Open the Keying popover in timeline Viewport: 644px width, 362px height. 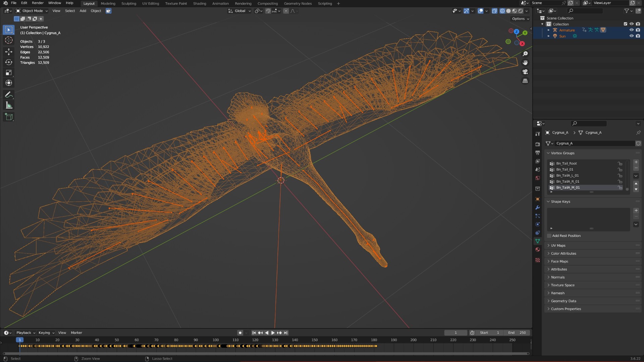46,333
